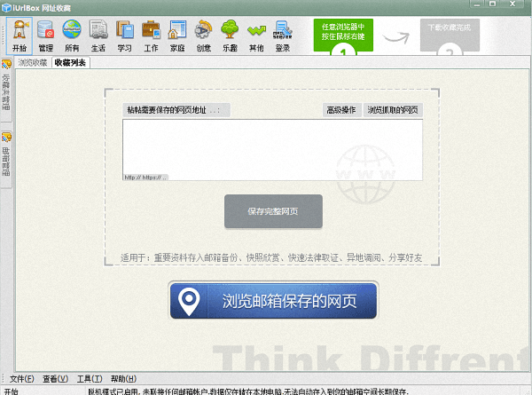Switch to the 收藏列表 tab
The width and height of the screenshot is (532, 395).
pos(70,63)
